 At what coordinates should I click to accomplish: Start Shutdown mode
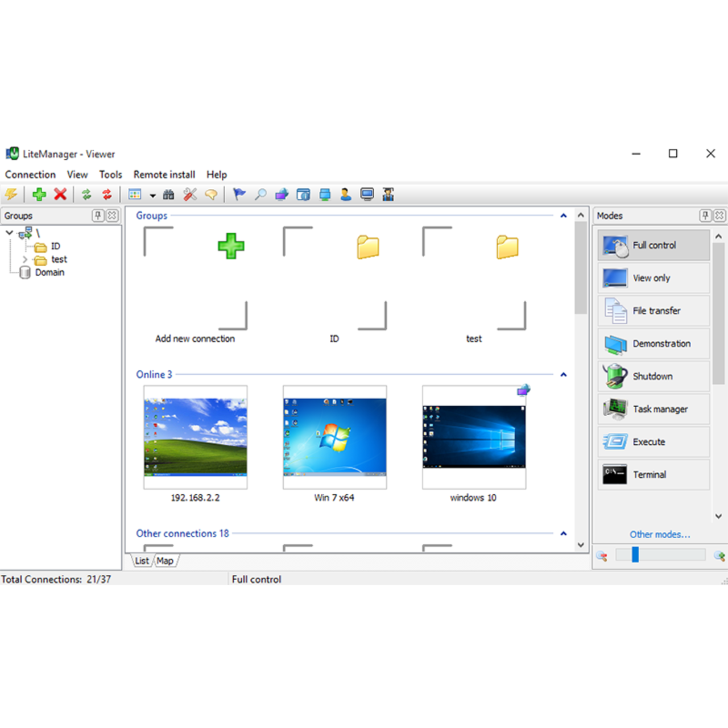click(x=653, y=376)
